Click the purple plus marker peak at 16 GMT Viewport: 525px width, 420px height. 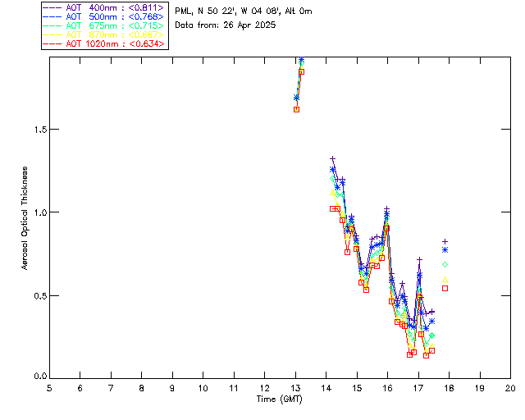tap(387, 208)
